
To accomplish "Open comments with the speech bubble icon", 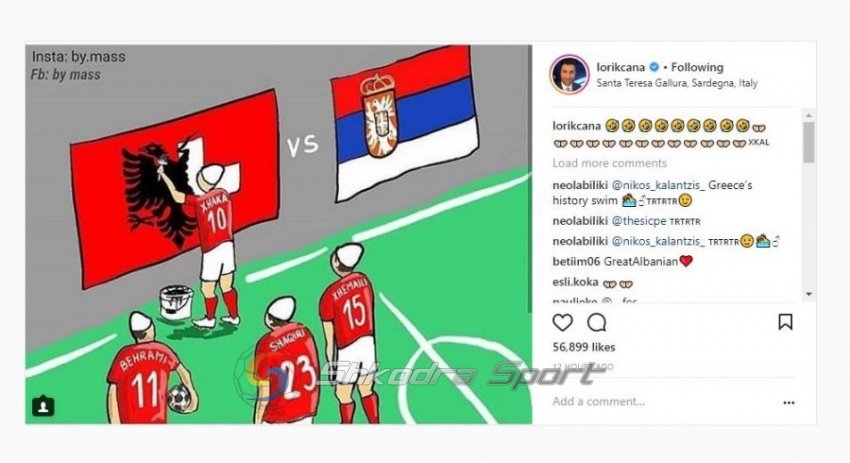I will 596,323.
